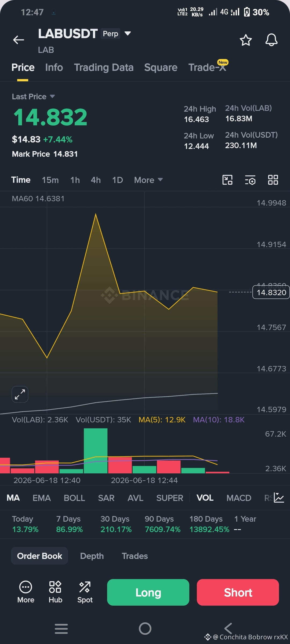Toggle the BOLL indicator
Viewport: 290px width, 644px height.
74,498
